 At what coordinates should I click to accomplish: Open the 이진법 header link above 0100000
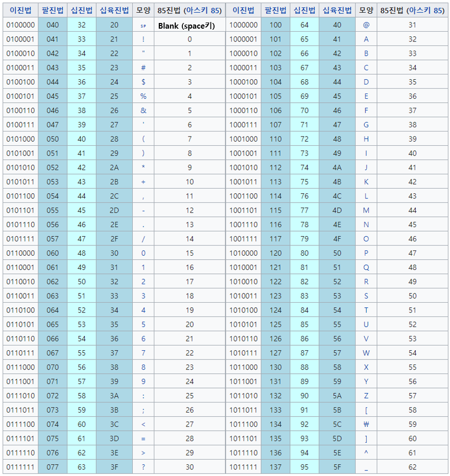click(x=20, y=10)
